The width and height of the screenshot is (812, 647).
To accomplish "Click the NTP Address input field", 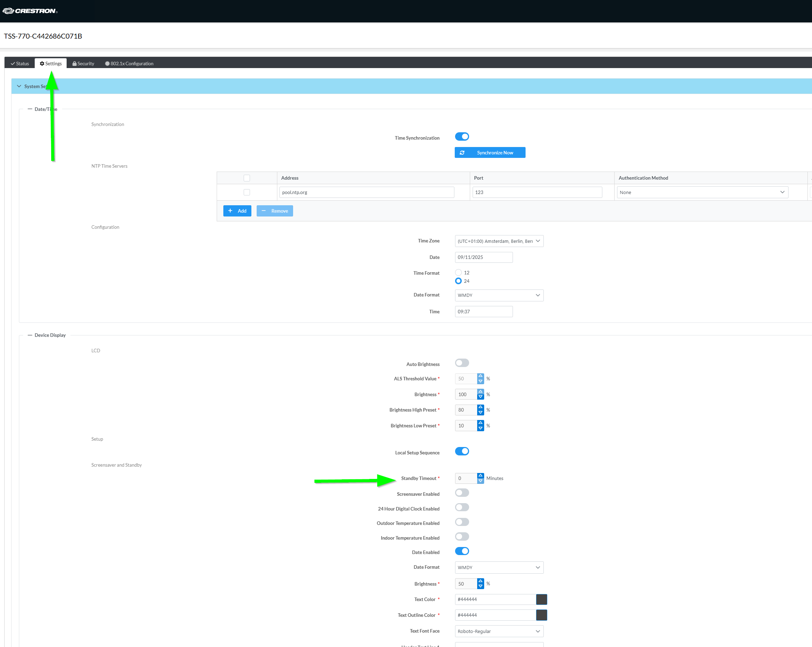I will point(366,192).
